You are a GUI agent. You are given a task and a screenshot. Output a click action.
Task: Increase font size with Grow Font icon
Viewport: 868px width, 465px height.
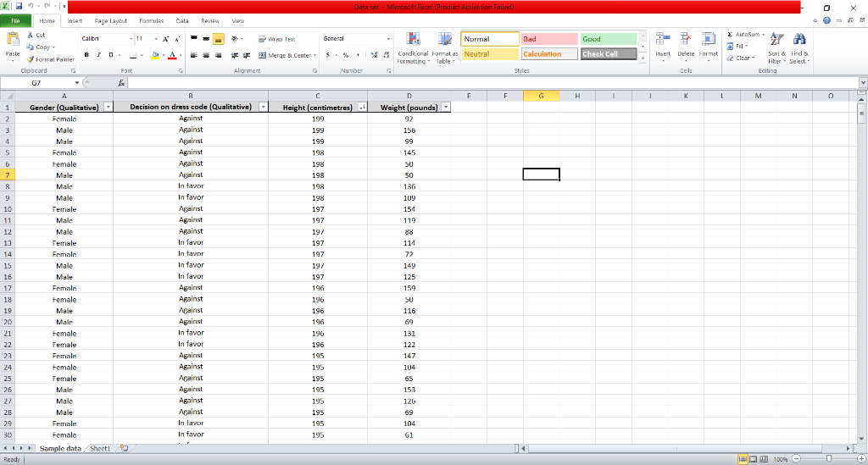(165, 39)
